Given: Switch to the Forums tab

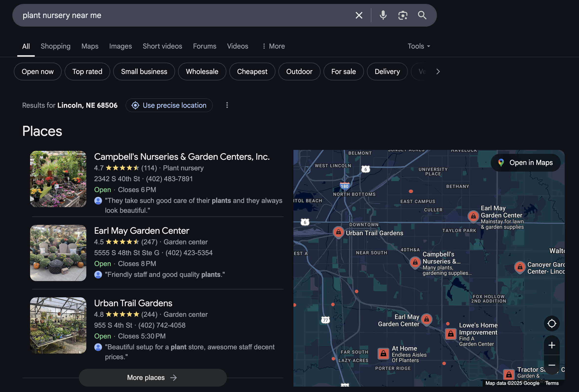Looking at the screenshot, I should click(204, 46).
